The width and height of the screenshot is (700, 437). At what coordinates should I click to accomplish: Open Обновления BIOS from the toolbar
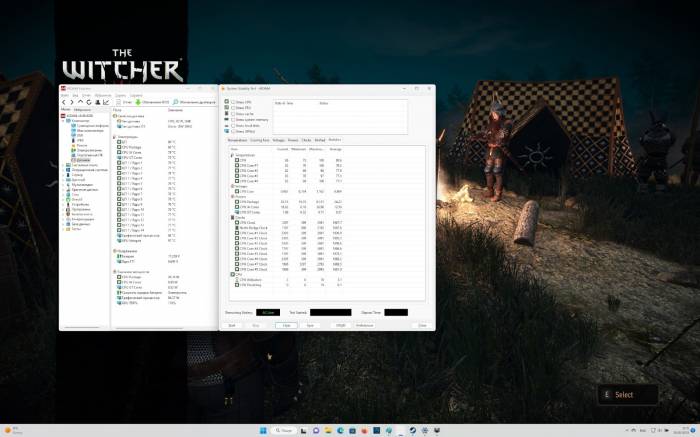pos(153,102)
